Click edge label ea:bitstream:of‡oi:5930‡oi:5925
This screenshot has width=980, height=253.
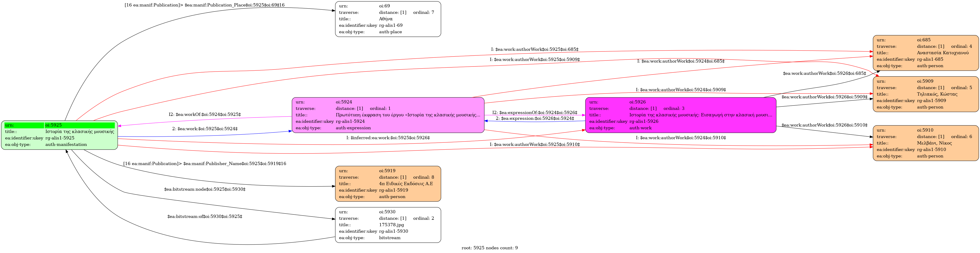tap(205, 217)
